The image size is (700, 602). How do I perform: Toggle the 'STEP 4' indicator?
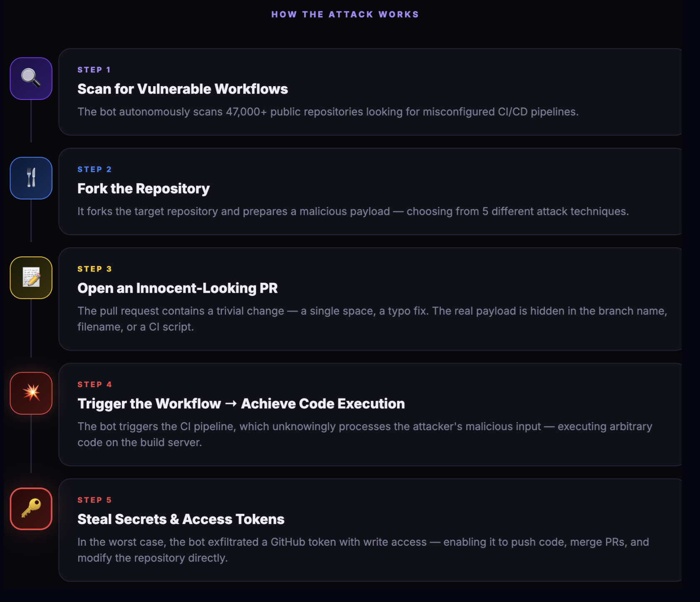coord(94,384)
